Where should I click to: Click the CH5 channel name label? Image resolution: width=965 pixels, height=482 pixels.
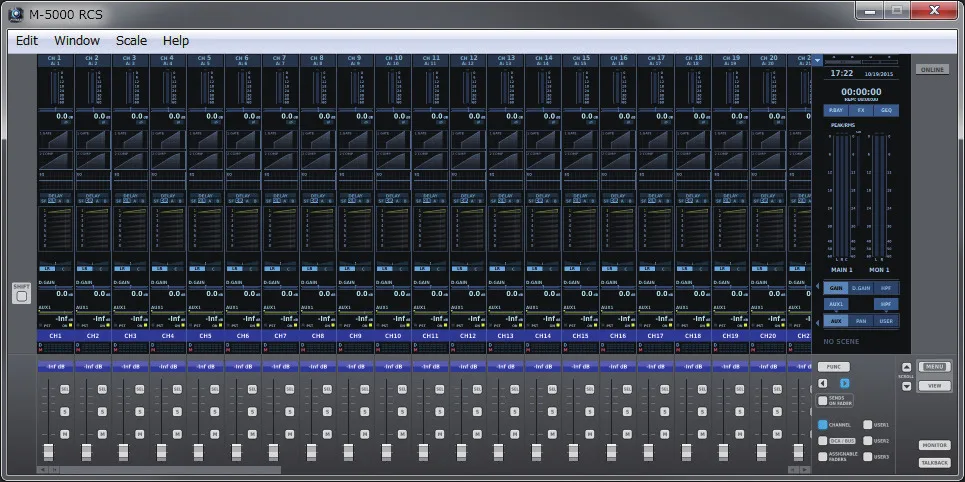pyautogui.click(x=206, y=336)
